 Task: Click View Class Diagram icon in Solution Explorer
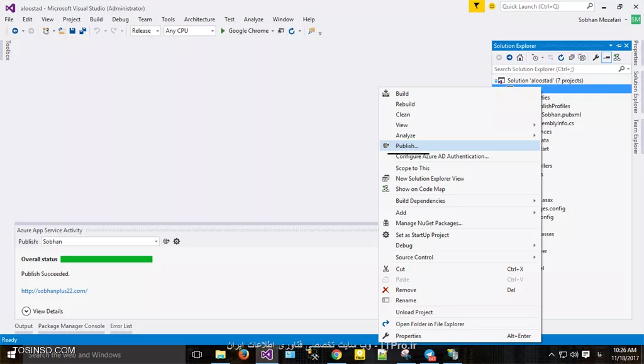point(617,57)
